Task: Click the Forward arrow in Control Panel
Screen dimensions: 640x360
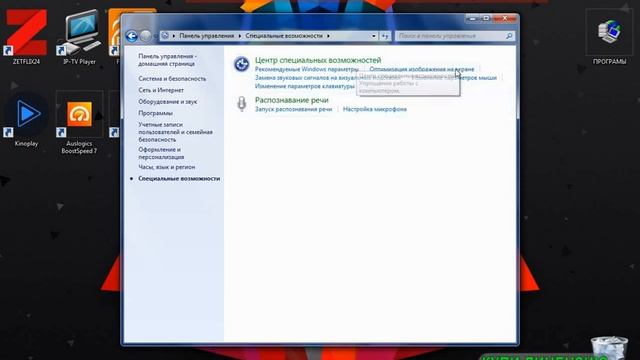Action: pyautogui.click(x=146, y=36)
